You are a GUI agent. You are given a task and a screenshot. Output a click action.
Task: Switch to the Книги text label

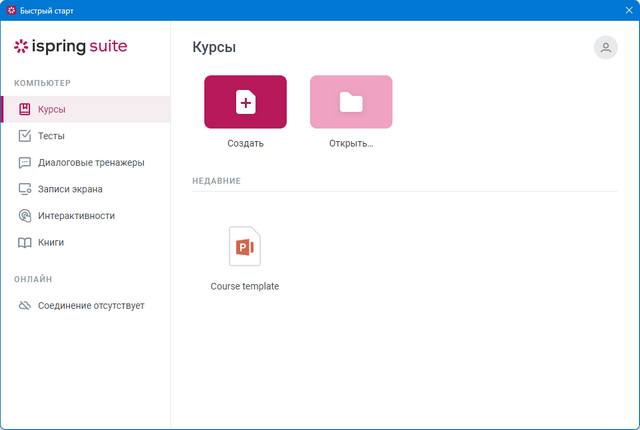tap(51, 242)
